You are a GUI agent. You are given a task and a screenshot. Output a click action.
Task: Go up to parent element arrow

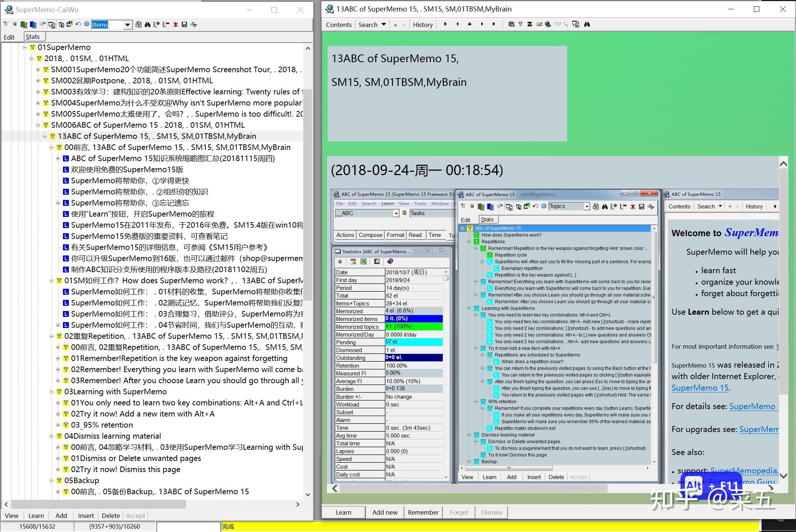(x=469, y=24)
